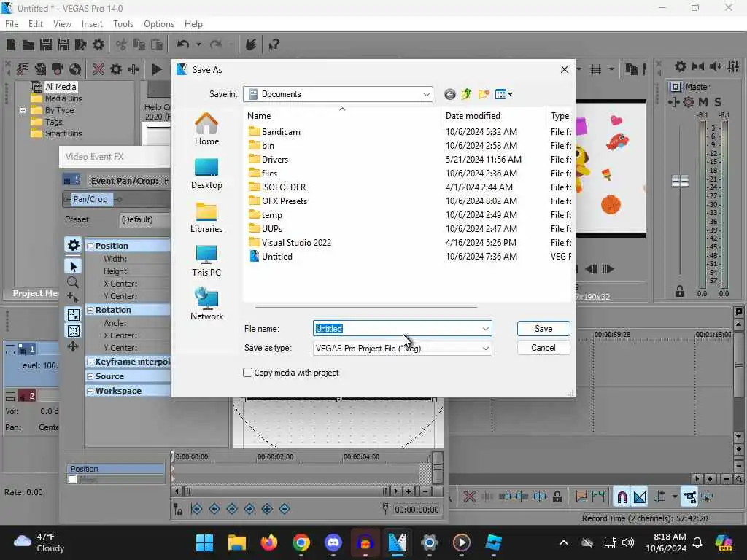
Task: Click Create New Folder icon
Action: [x=484, y=94]
